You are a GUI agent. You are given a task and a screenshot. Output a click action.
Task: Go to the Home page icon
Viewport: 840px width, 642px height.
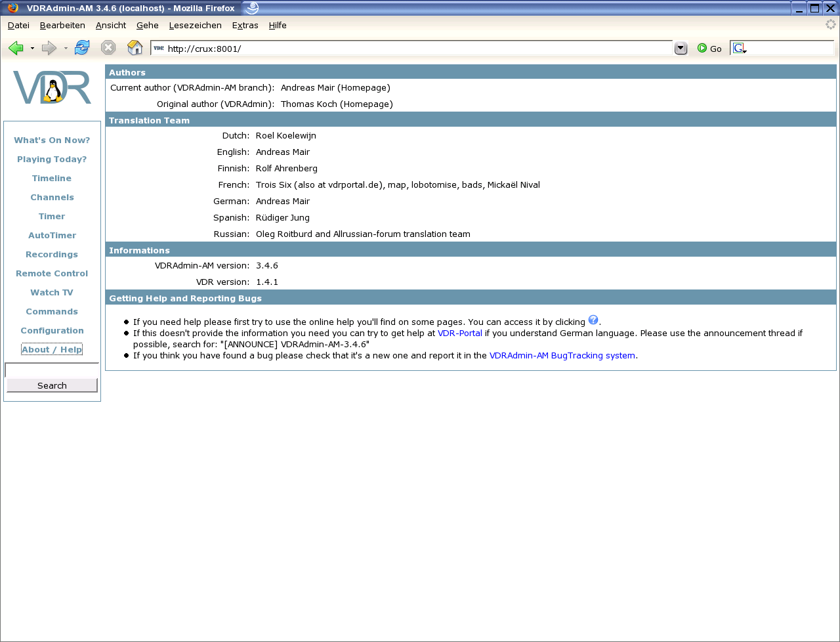[x=135, y=48]
